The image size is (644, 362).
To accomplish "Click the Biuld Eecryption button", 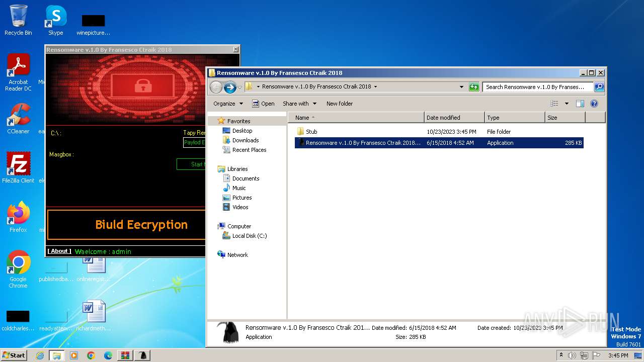I will pyautogui.click(x=126, y=225).
